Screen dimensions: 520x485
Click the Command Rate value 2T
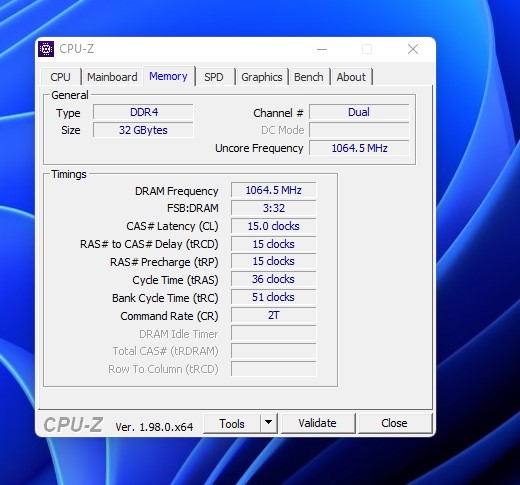click(x=274, y=315)
